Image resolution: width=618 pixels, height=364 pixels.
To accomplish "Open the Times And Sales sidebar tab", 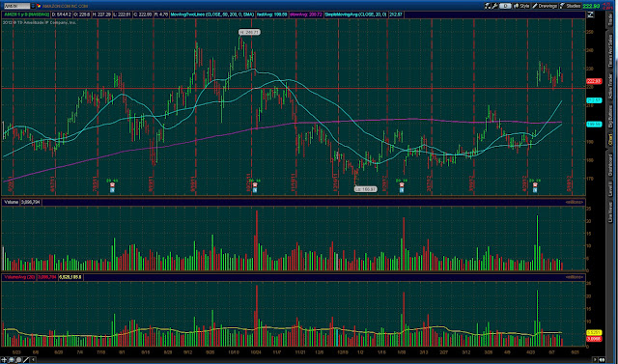I will [x=610, y=50].
